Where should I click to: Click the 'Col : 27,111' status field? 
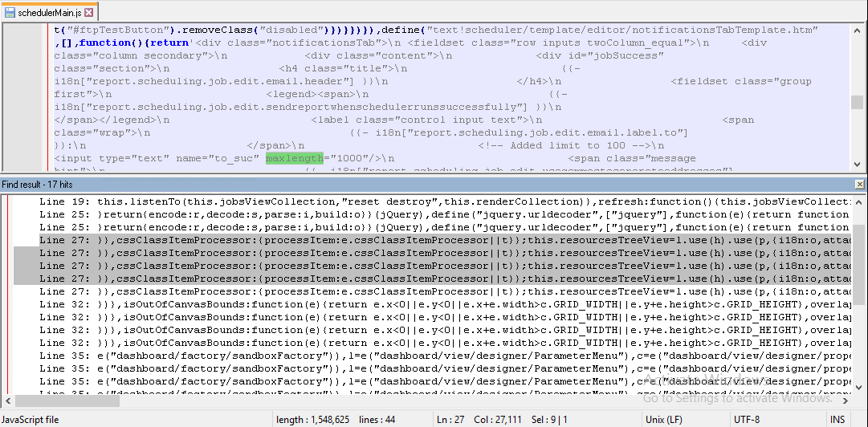pyautogui.click(x=498, y=420)
